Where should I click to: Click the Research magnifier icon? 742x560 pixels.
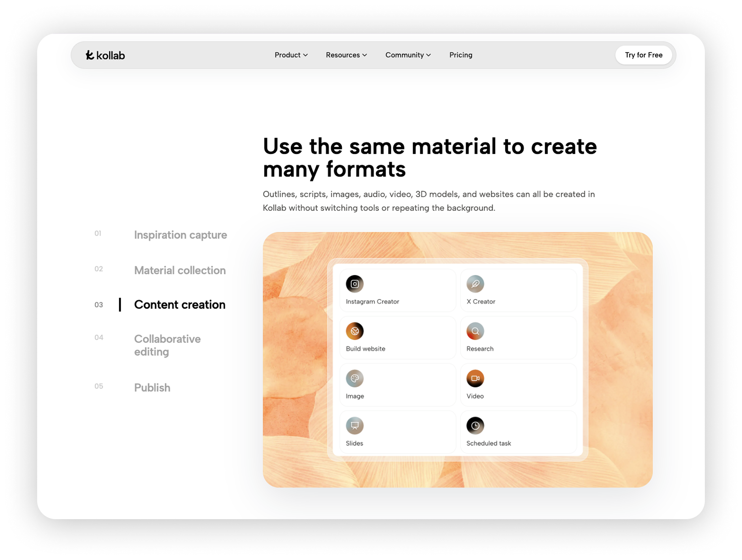pyautogui.click(x=475, y=331)
